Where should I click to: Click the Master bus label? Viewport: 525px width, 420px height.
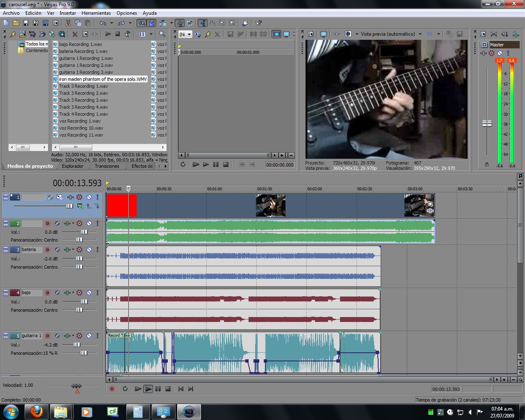(x=504, y=45)
